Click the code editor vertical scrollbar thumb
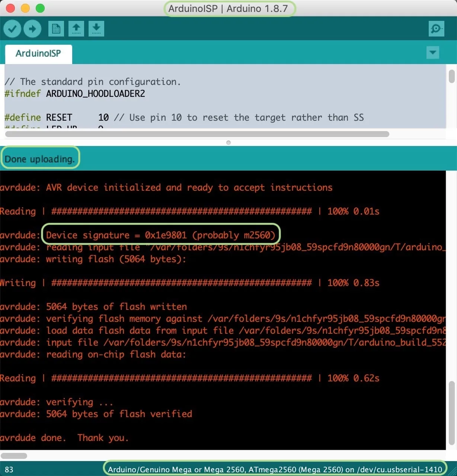The image size is (457, 476). [451, 76]
